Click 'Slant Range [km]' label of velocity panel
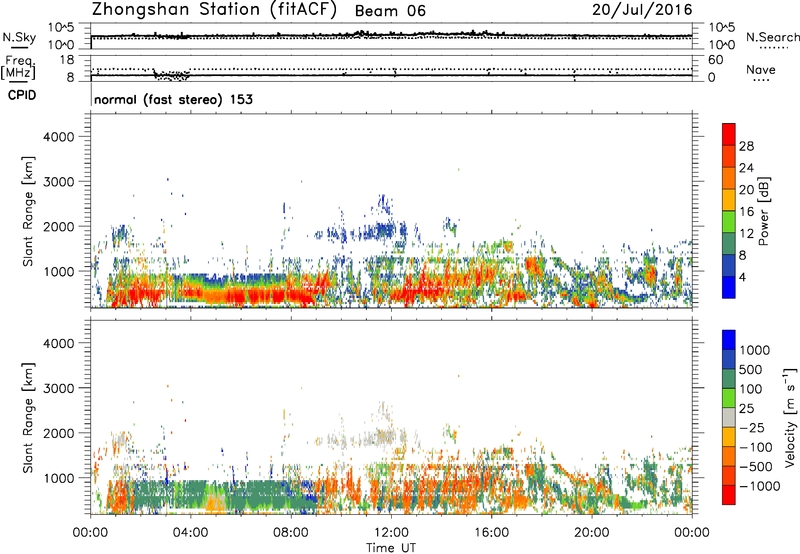 [x=28, y=418]
